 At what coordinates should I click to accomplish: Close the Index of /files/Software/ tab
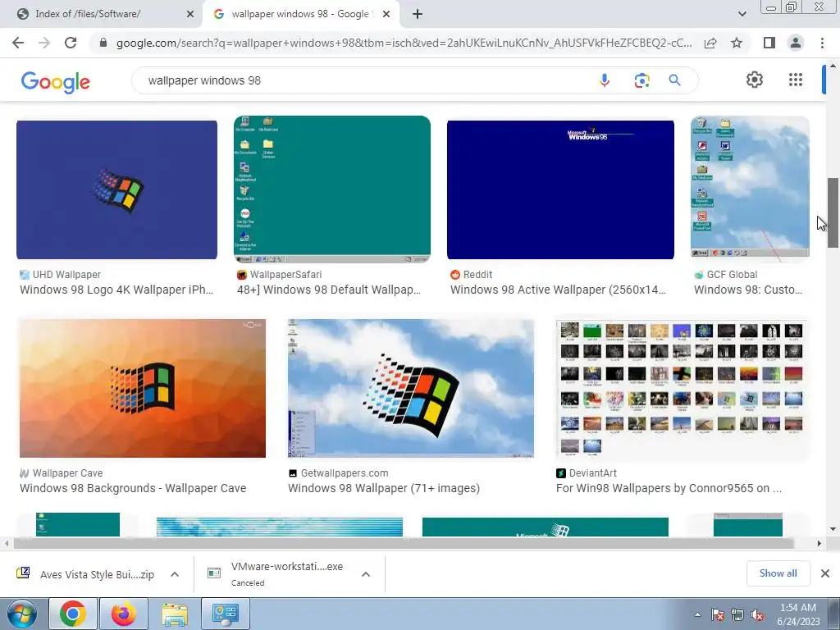click(x=189, y=14)
